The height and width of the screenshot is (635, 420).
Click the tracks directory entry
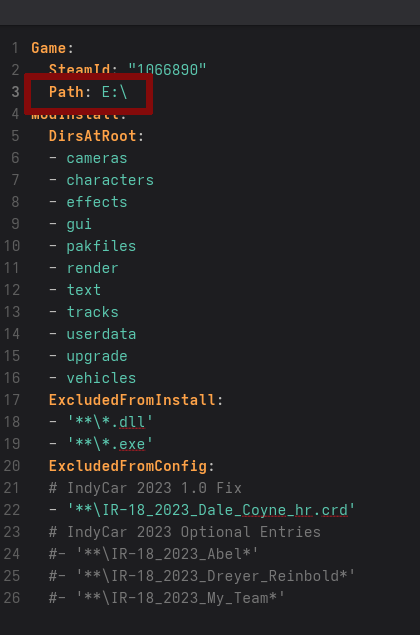pos(92,312)
